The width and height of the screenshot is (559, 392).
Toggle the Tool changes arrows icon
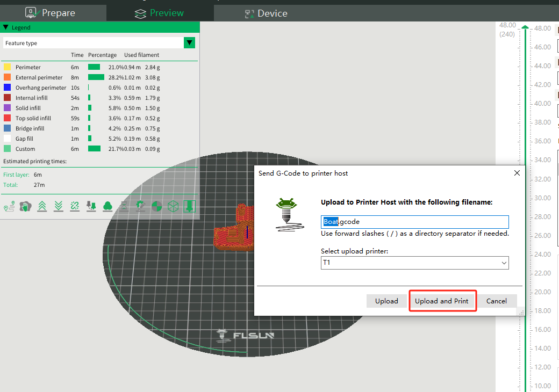click(x=91, y=206)
